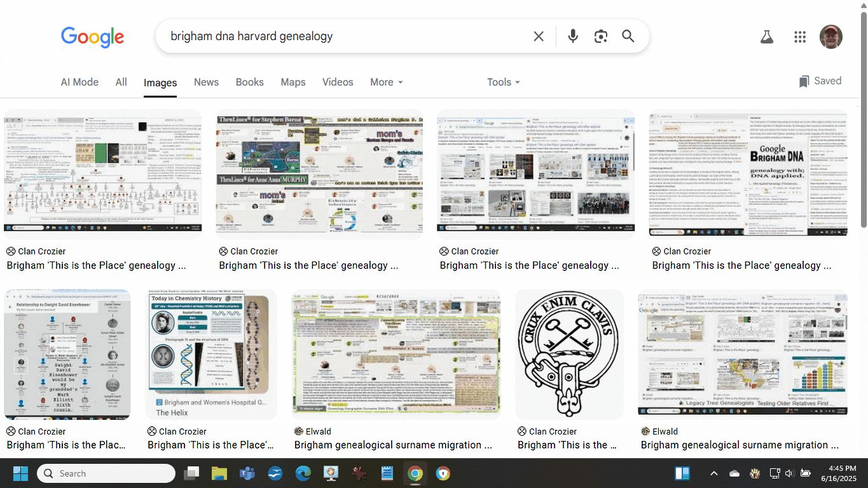Switch to the AI Mode tab
868x488 pixels.
pos(79,82)
